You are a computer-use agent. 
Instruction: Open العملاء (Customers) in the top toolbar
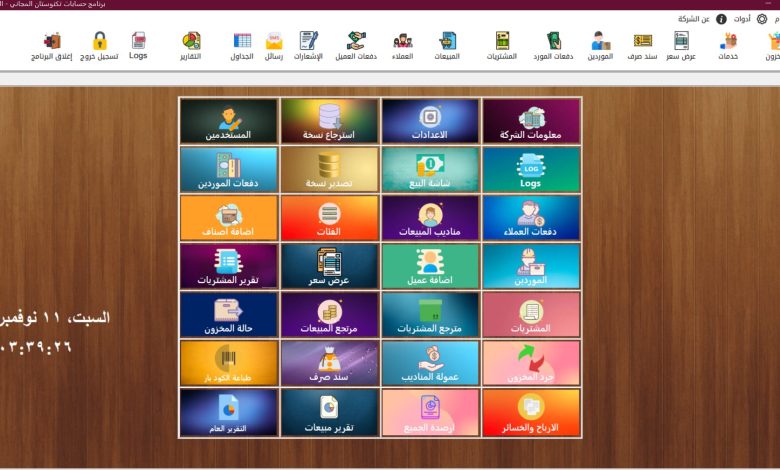402,46
